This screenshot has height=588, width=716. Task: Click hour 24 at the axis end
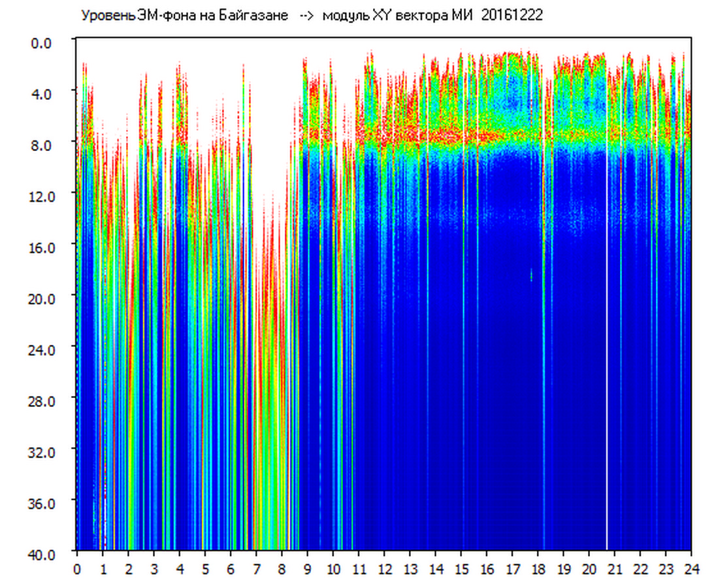tap(691, 568)
